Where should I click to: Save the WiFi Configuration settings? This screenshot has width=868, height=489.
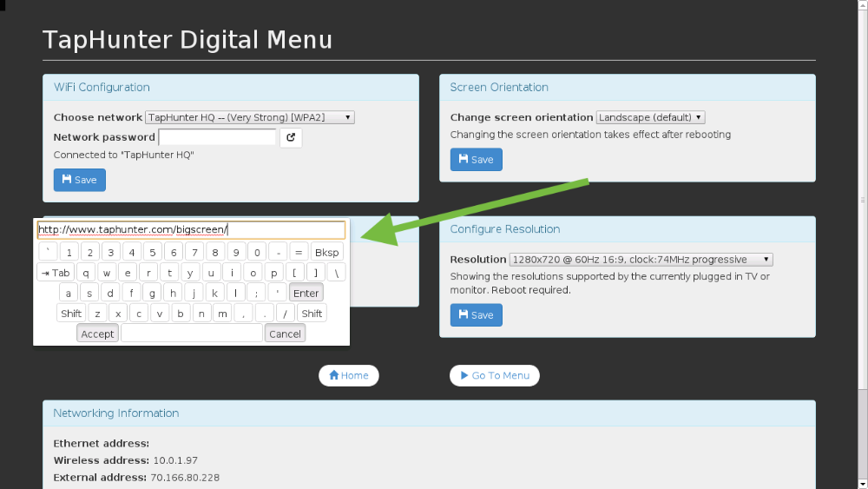point(80,180)
